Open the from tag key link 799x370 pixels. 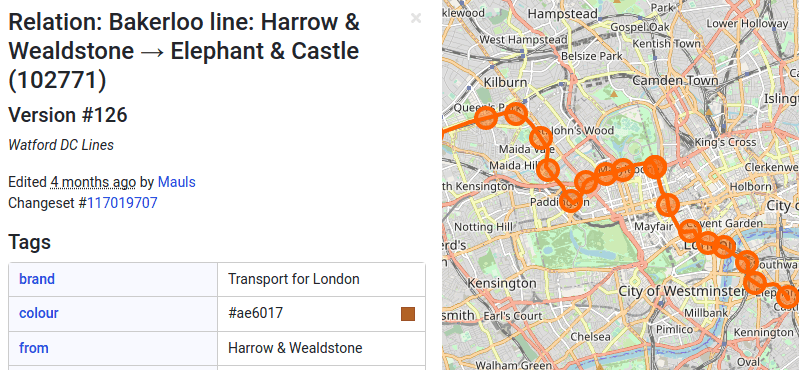[34, 348]
